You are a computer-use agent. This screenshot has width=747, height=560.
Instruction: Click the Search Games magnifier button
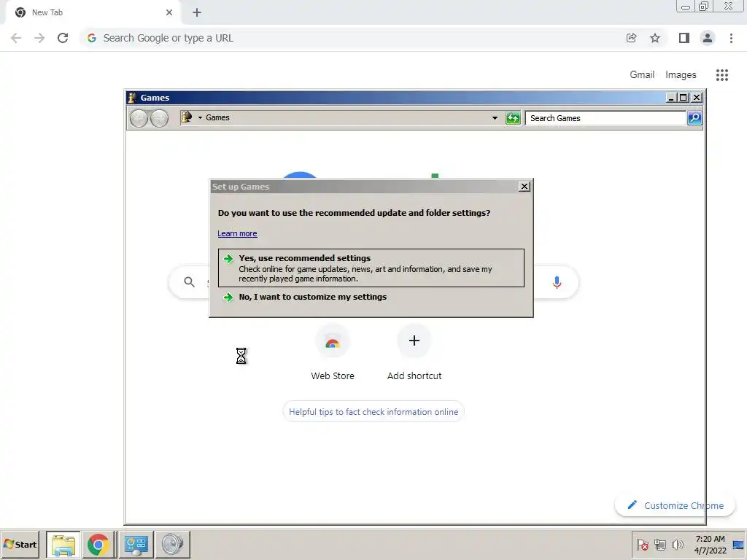694,118
